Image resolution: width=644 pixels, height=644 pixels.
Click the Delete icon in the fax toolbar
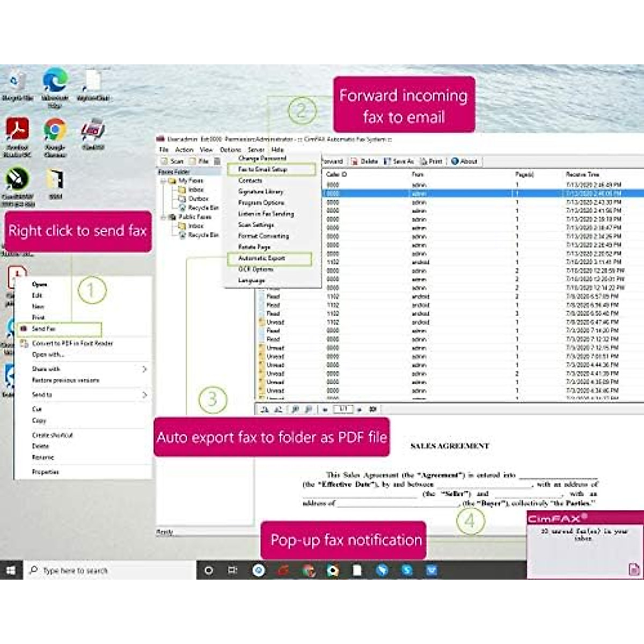coord(362,162)
